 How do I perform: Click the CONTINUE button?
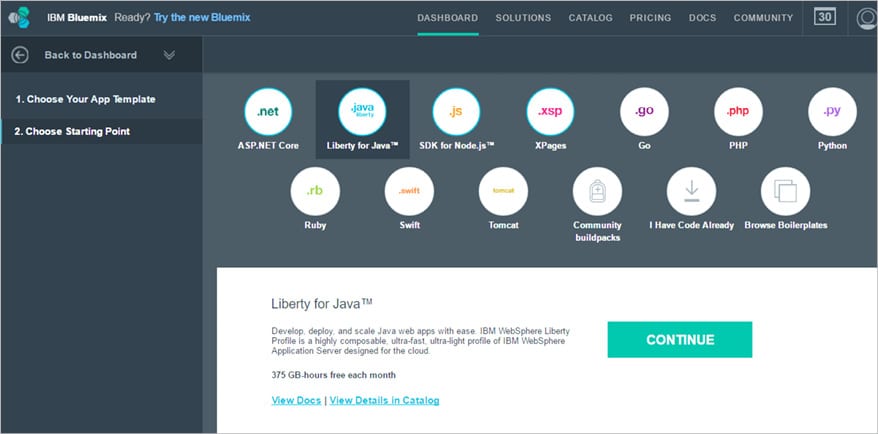click(x=680, y=339)
